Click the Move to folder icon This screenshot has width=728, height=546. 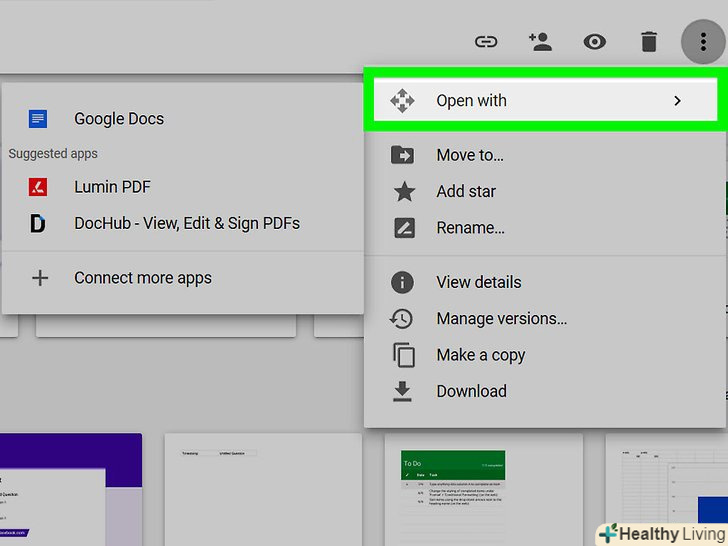pyautogui.click(x=402, y=155)
